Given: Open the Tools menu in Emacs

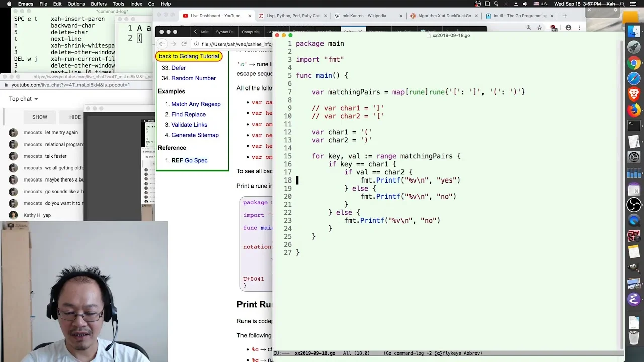Looking at the screenshot, I should pos(118,4).
